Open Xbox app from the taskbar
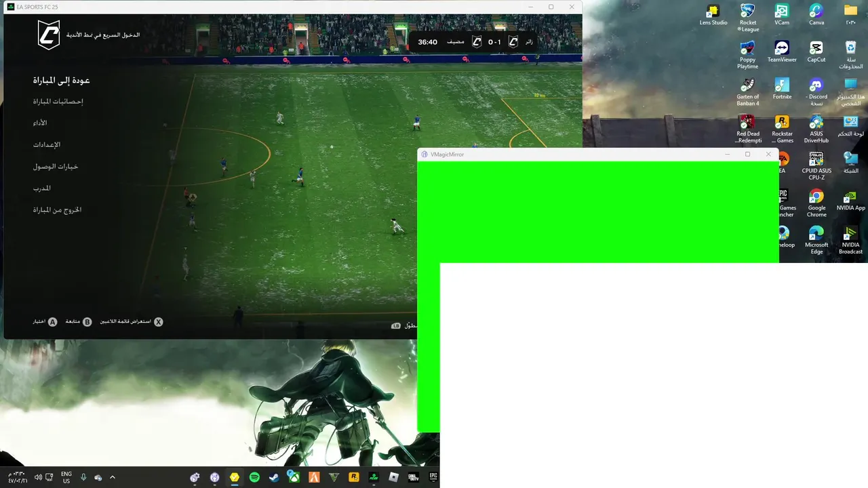Screen dimensions: 868x488 pyautogui.click(x=294, y=477)
